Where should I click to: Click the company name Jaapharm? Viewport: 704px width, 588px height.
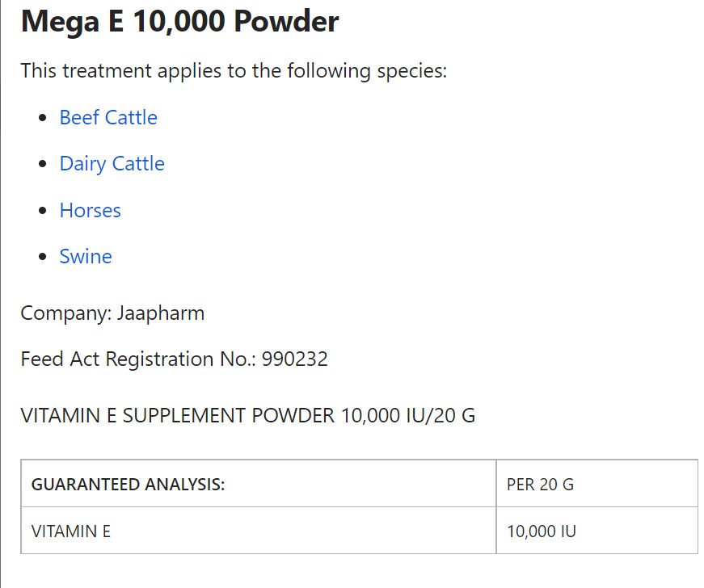click(161, 313)
